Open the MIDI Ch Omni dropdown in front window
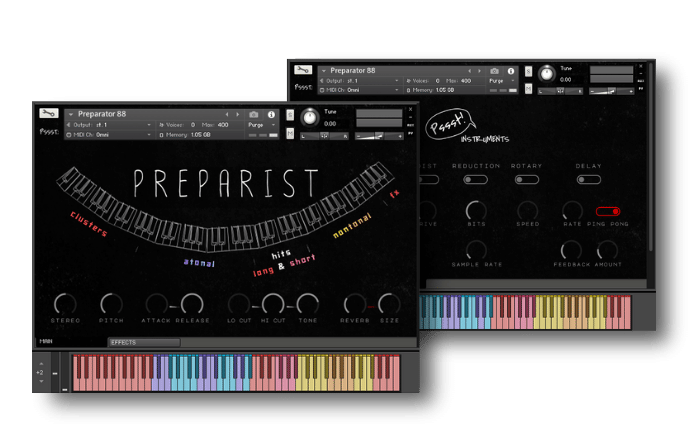The width and height of the screenshot is (700, 440). point(109,135)
